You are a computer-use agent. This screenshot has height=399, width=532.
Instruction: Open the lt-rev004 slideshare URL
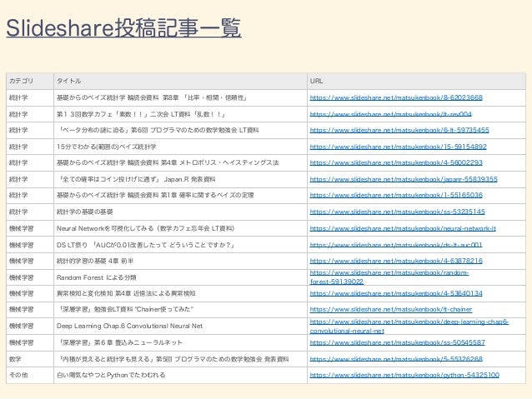390,114
